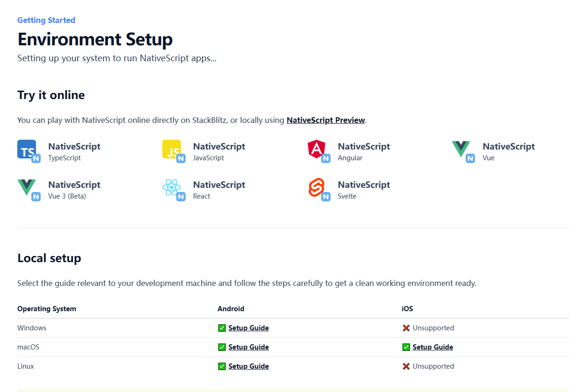Click the red X icon for Windows iOS
Viewport: 569px width, 392px height.
[x=406, y=328]
